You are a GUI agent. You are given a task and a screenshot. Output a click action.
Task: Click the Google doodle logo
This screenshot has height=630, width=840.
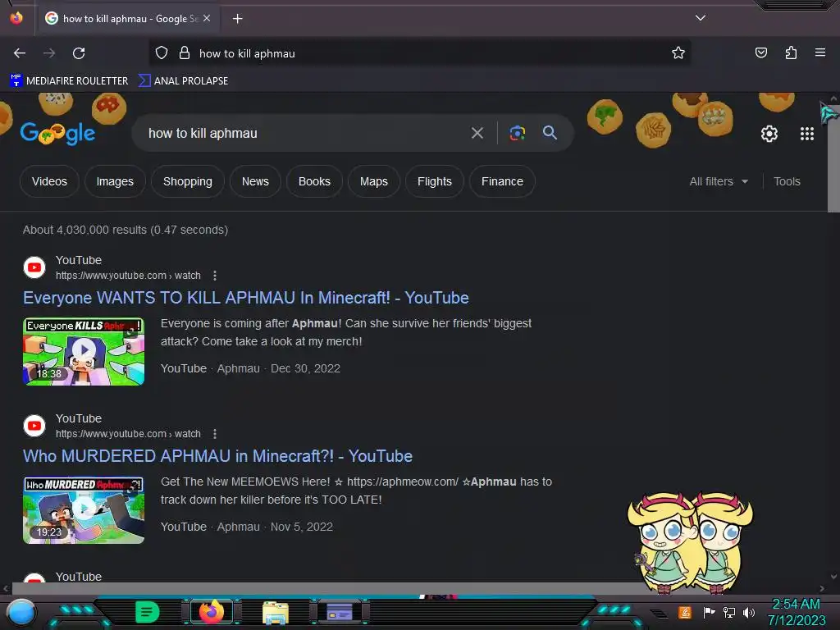(57, 133)
